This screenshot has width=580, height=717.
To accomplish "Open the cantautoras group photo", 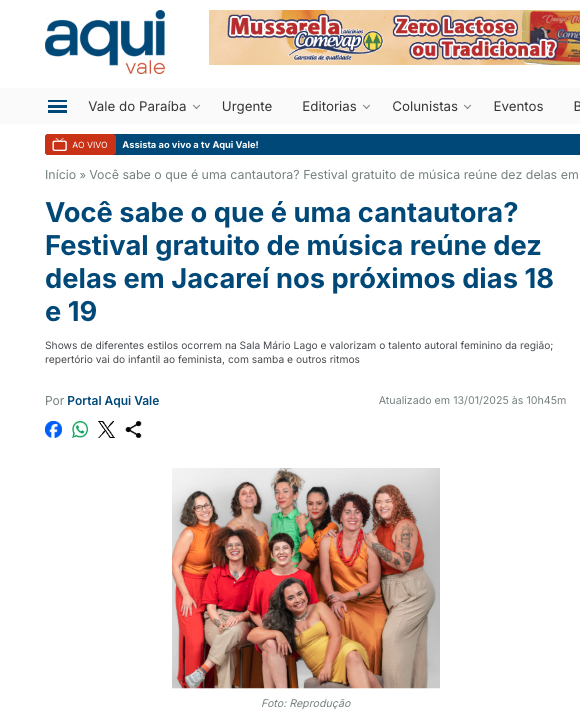I will 306,578.
